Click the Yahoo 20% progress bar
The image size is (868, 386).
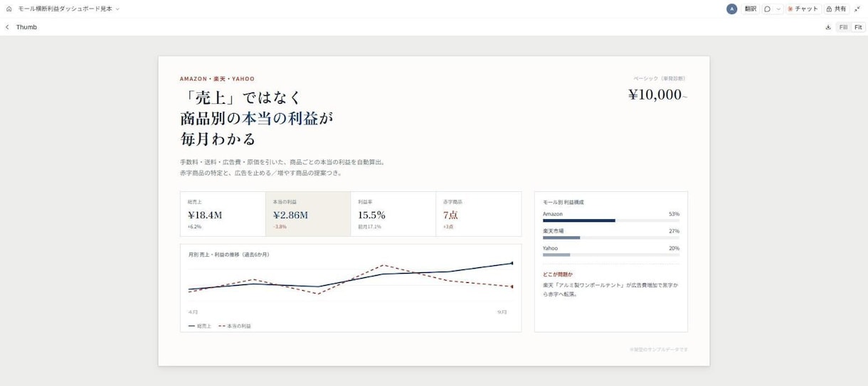coord(610,254)
